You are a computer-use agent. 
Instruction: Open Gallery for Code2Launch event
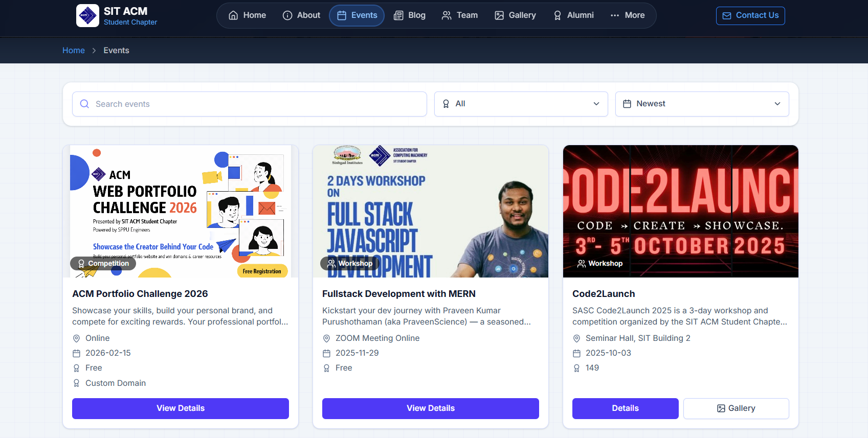click(x=736, y=408)
